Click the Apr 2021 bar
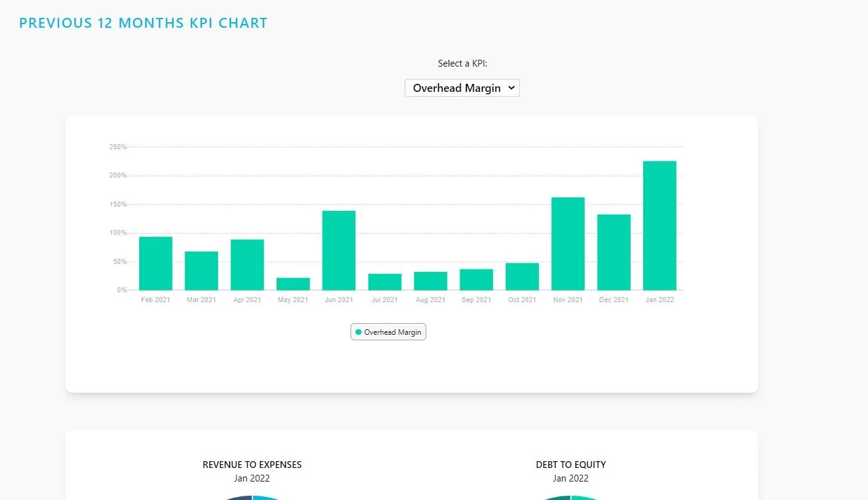868x500 pixels. [x=247, y=264]
